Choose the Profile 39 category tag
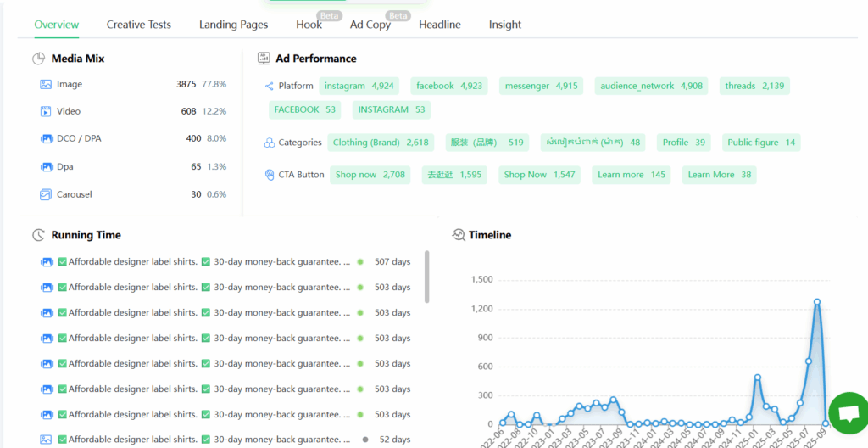The width and height of the screenshot is (868, 448). (684, 143)
